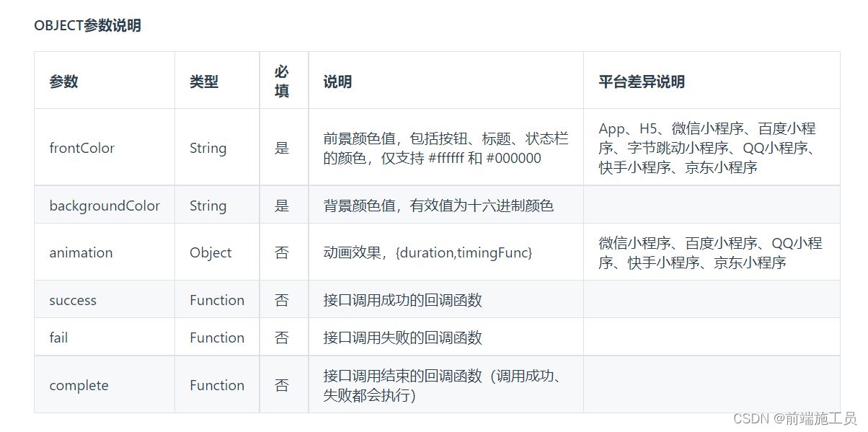Viewport: 868px width, 432px height.
Task: Click the 类型 column header
Action: tap(204, 81)
